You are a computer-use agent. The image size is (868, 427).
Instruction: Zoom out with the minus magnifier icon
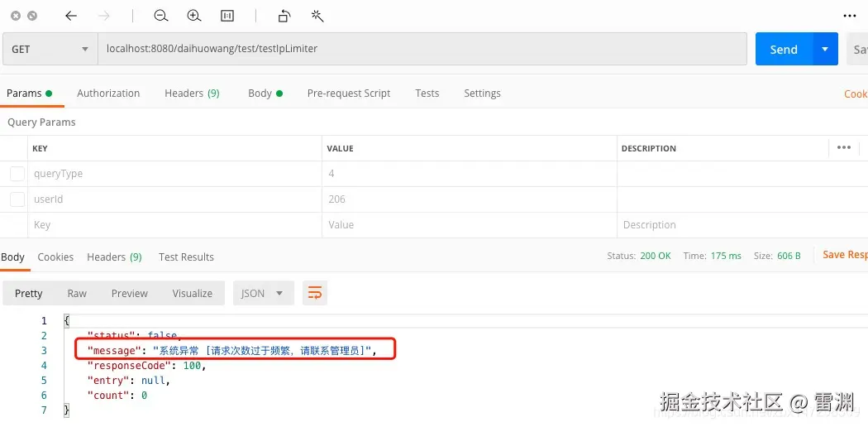point(161,16)
